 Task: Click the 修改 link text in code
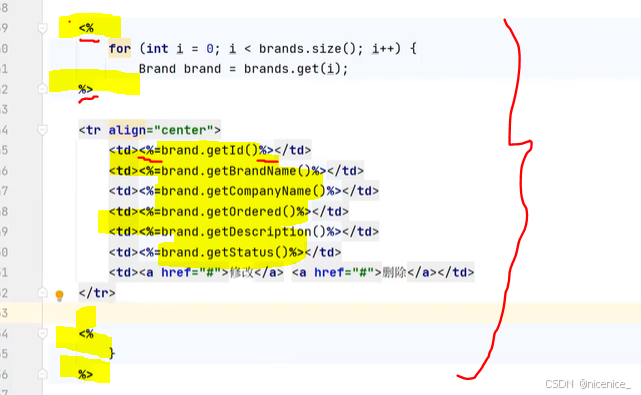[242, 272]
